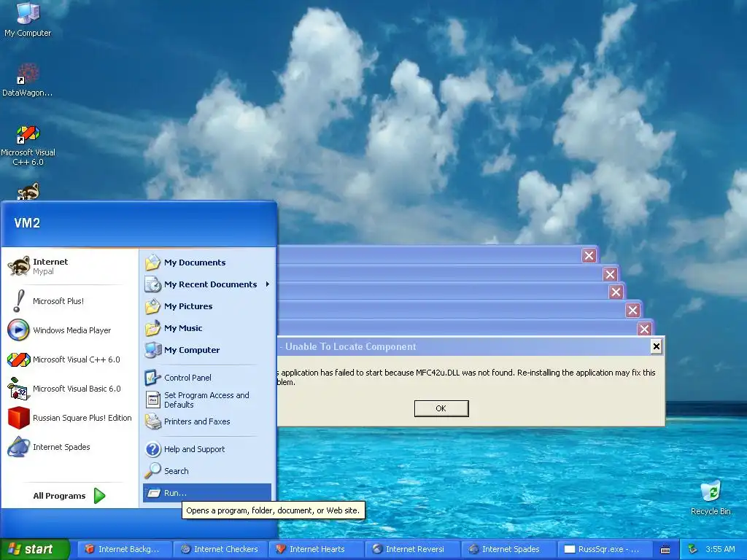The image size is (747, 560).
Task: Click the raccoon desktop icon above Start menu
Action: (x=28, y=192)
